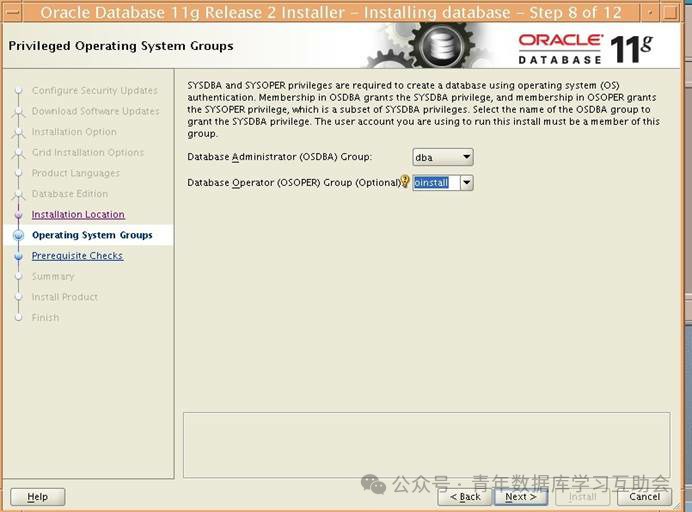
Task: Click the Next button
Action: pos(521,497)
